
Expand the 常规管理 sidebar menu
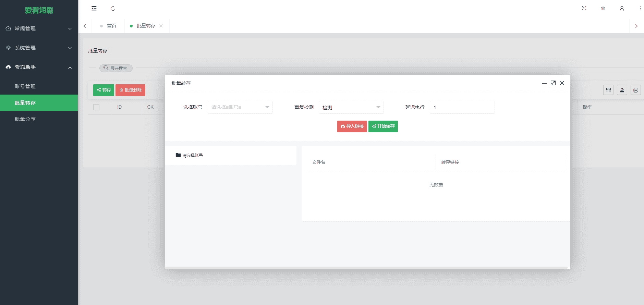pos(39,28)
